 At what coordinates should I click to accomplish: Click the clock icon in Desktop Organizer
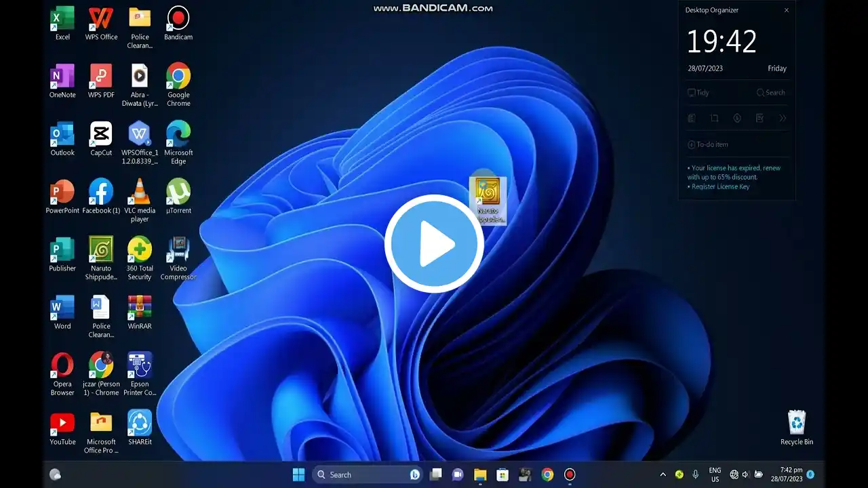click(x=737, y=118)
